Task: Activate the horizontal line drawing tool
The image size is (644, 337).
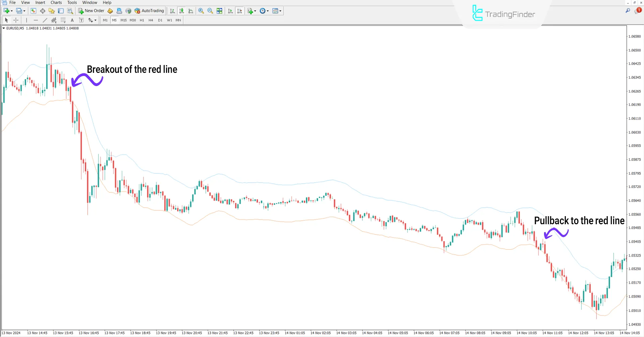Action: (36, 20)
